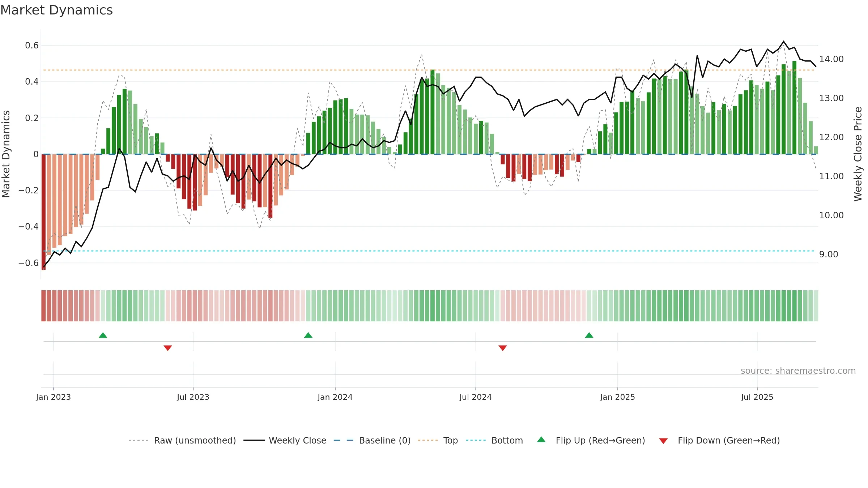Click the −0.6 left axis tick
Screen dimensions: 868x488
tap(29, 263)
